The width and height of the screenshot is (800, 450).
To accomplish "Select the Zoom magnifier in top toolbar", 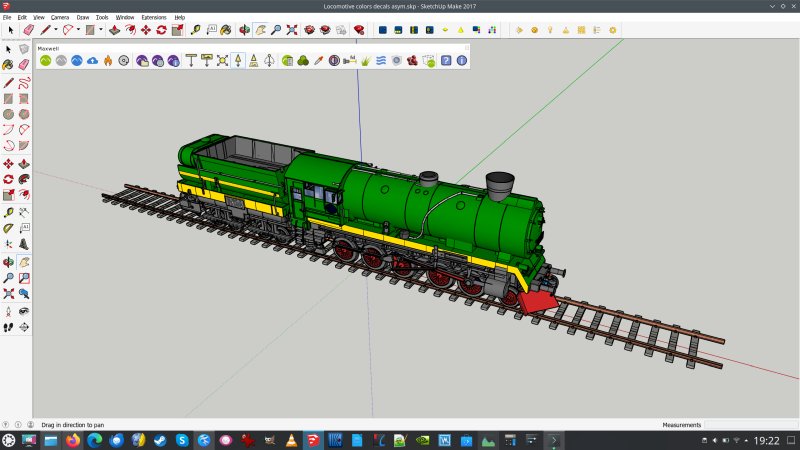I will [276, 30].
